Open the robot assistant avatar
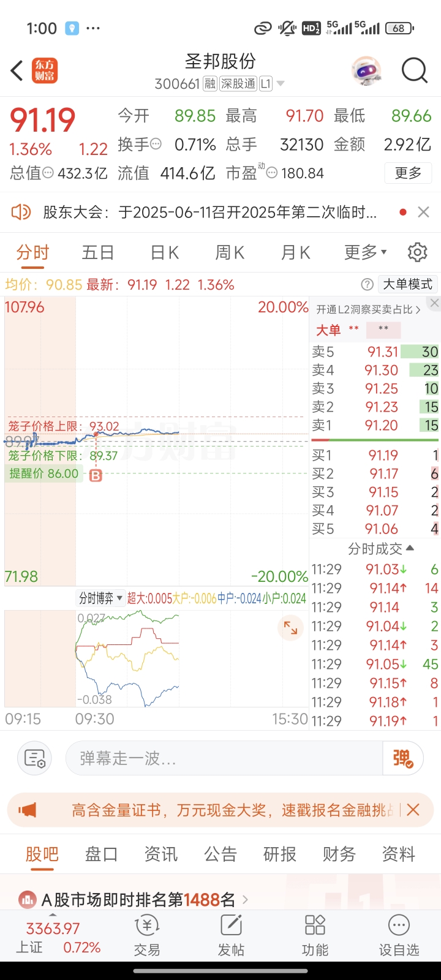441x980 pixels. pyautogui.click(x=366, y=70)
